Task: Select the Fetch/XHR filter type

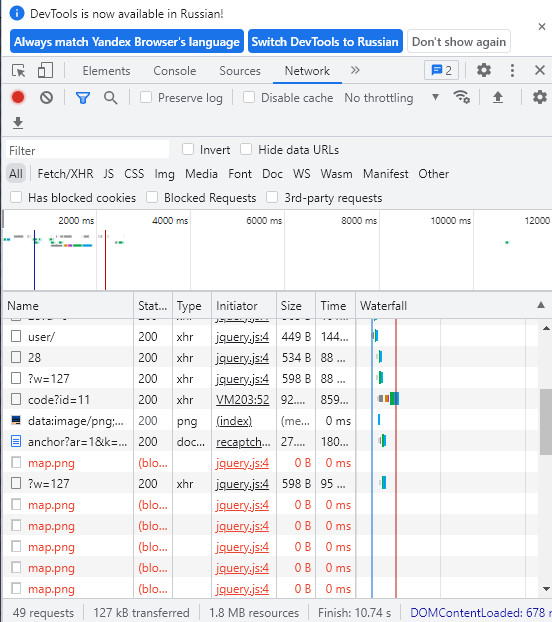Action: tap(65, 174)
